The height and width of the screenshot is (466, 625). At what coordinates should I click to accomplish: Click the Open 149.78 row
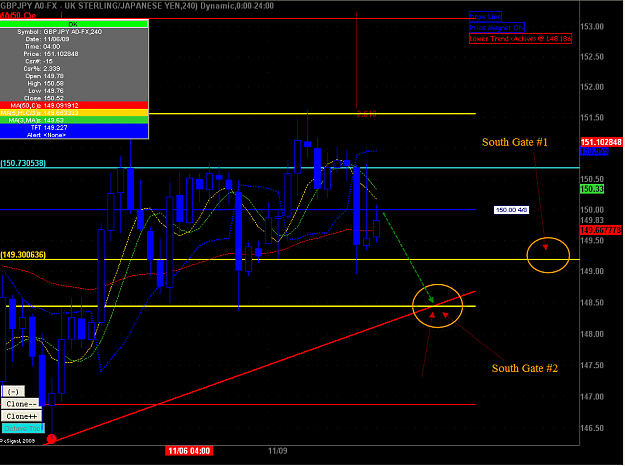pos(74,76)
